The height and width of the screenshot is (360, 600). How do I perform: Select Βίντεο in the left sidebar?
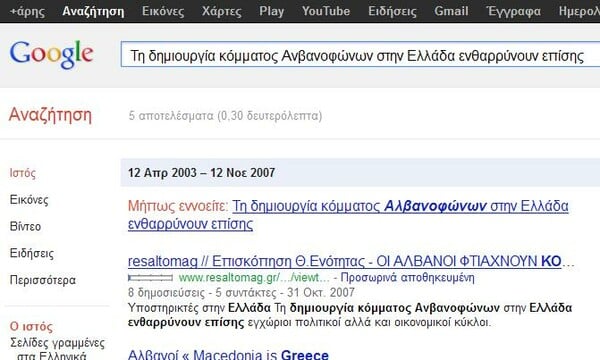click(25, 226)
